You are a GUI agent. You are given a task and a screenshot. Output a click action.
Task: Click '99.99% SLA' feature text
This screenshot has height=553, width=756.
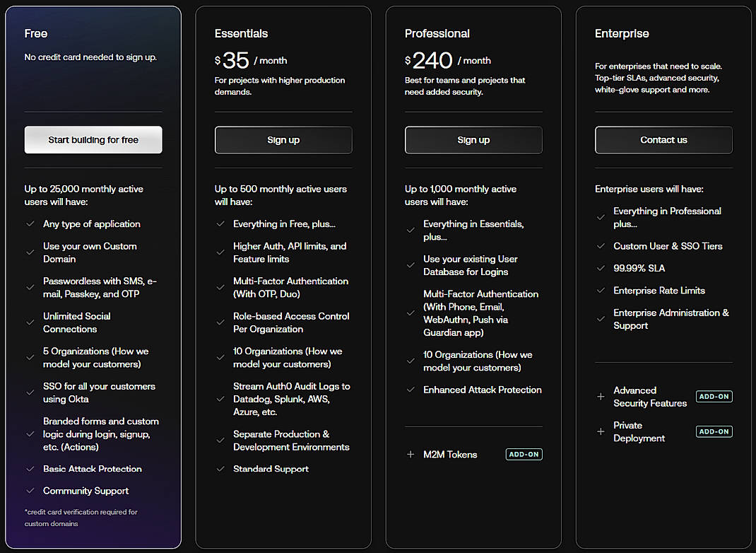coord(639,268)
